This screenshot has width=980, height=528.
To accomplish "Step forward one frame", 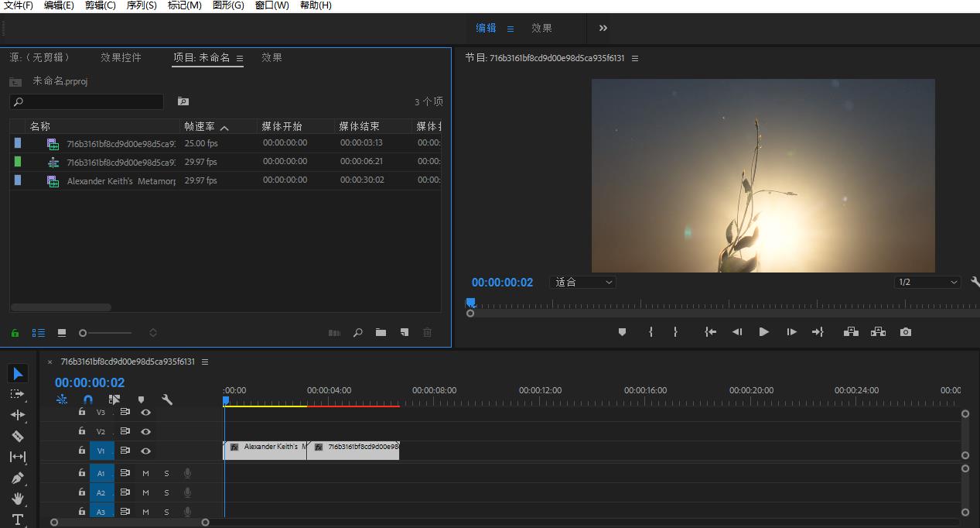I will pyautogui.click(x=791, y=332).
